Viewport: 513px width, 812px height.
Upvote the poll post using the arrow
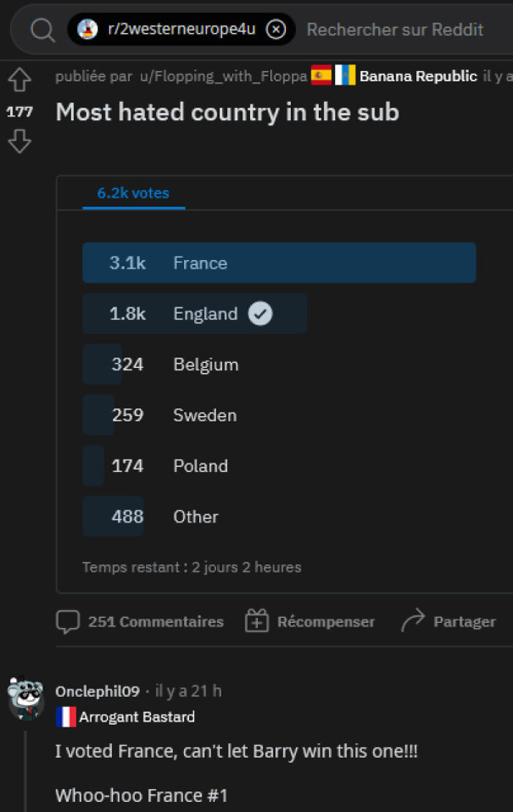[19, 79]
